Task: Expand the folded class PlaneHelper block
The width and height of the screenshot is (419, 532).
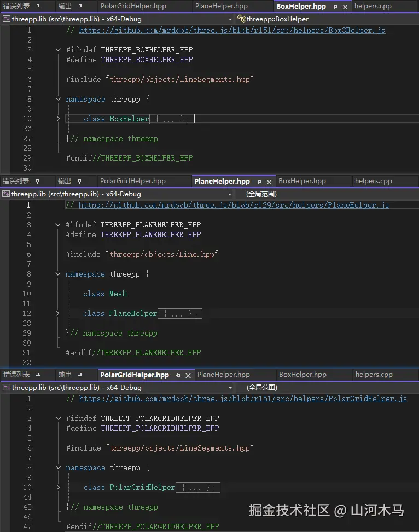Action: 57,313
